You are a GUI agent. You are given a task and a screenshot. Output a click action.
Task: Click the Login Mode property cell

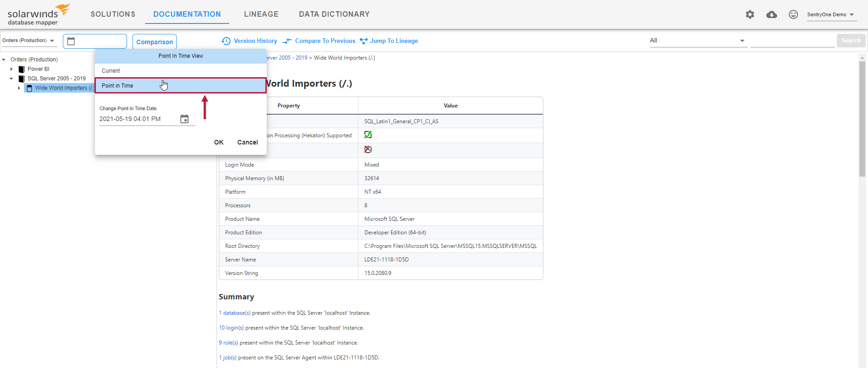point(288,165)
